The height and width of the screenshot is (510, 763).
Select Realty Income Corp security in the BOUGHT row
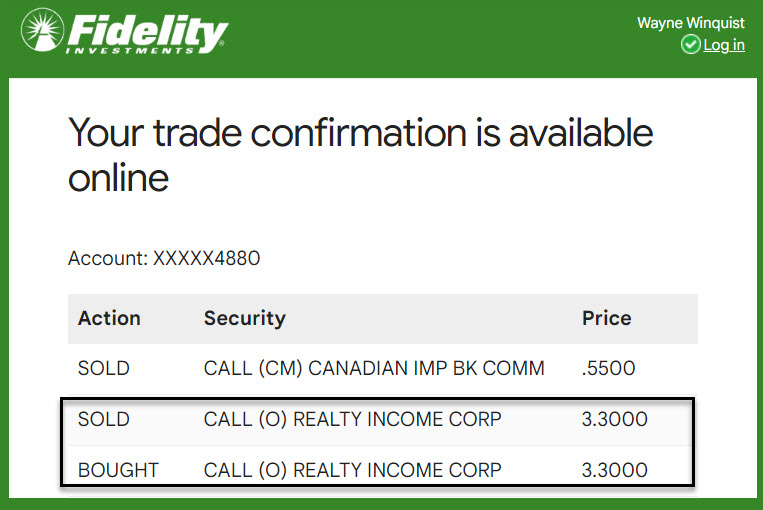352,470
